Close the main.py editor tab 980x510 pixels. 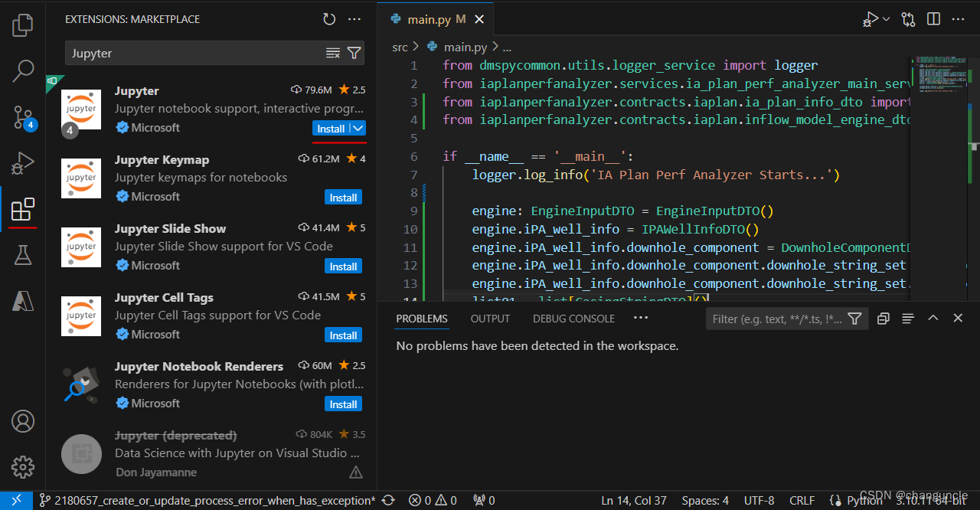[480, 18]
